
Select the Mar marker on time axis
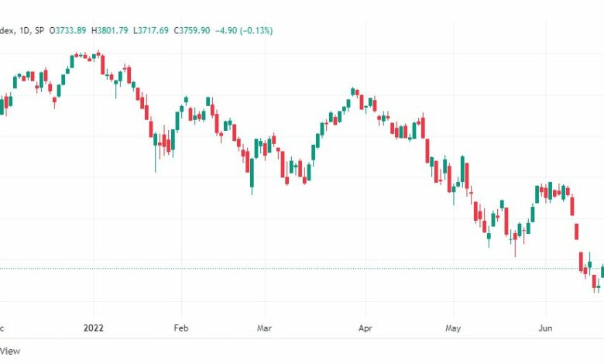266,328
